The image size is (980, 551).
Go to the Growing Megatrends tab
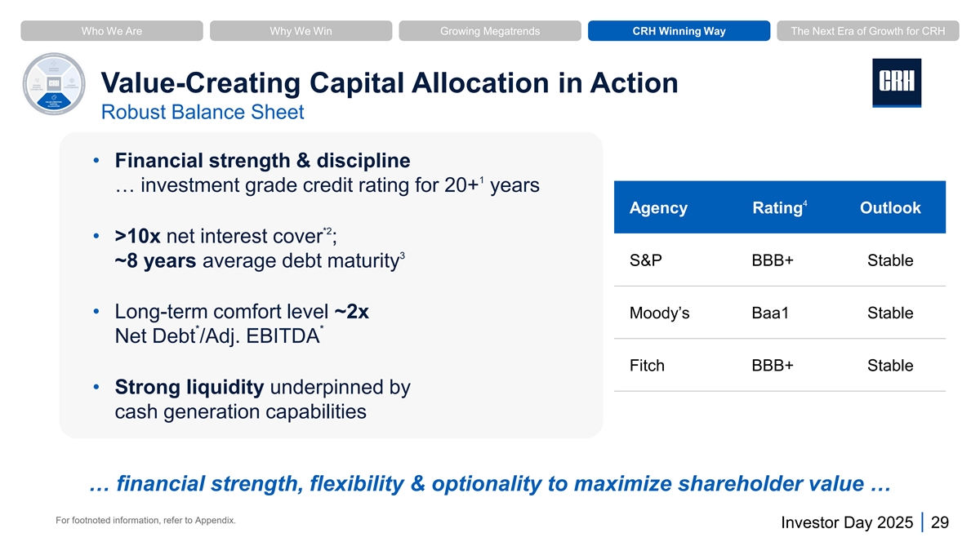490,31
